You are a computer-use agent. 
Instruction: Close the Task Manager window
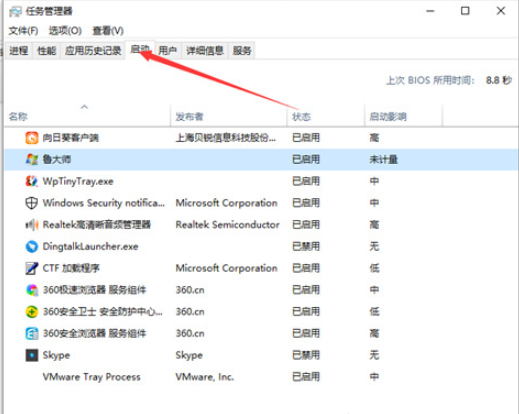[501, 11]
